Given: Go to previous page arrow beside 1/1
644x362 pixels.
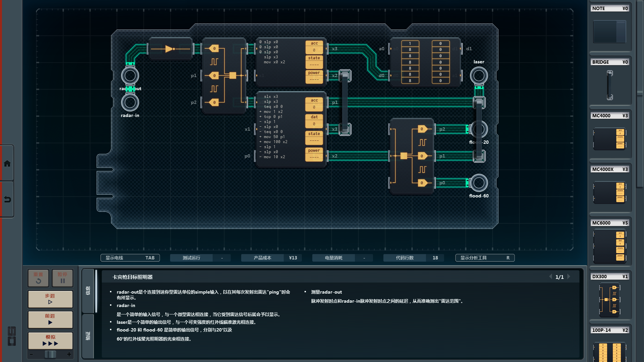Looking at the screenshot, I should (550, 277).
